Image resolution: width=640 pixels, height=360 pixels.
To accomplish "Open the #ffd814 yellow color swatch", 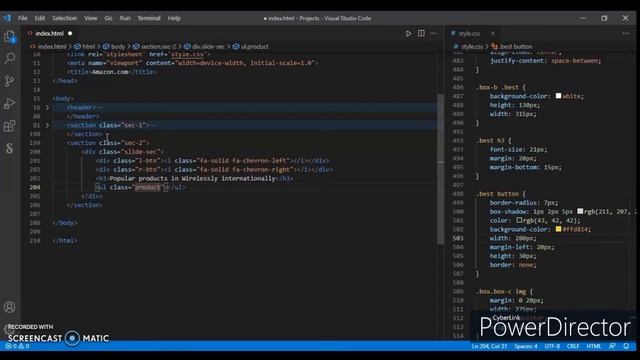I will click(x=558, y=229).
